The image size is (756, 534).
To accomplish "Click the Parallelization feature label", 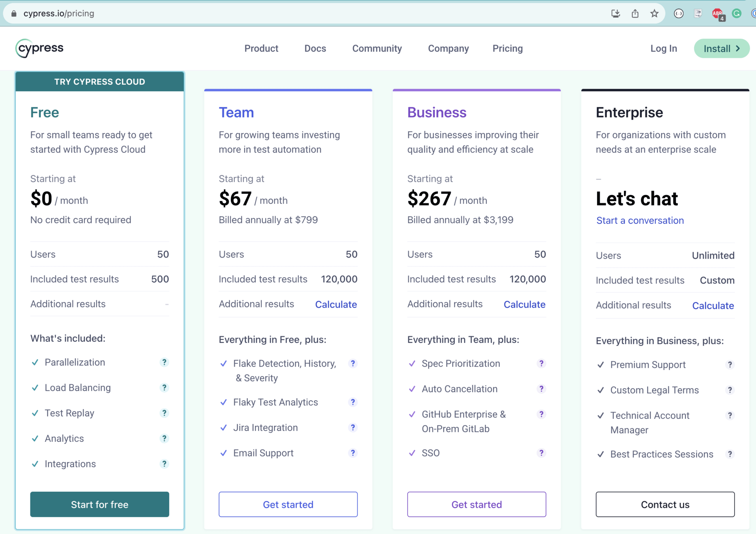I will click(x=75, y=362).
